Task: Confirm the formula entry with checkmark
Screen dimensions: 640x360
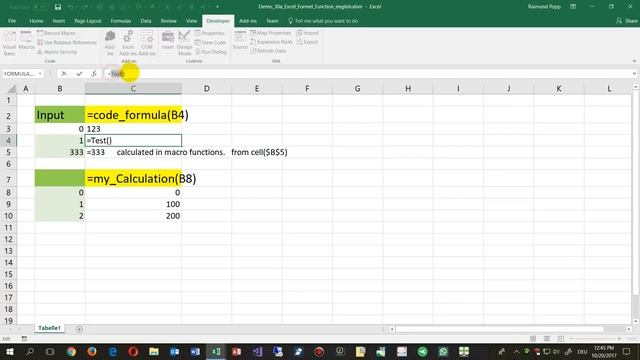Action: [x=79, y=73]
